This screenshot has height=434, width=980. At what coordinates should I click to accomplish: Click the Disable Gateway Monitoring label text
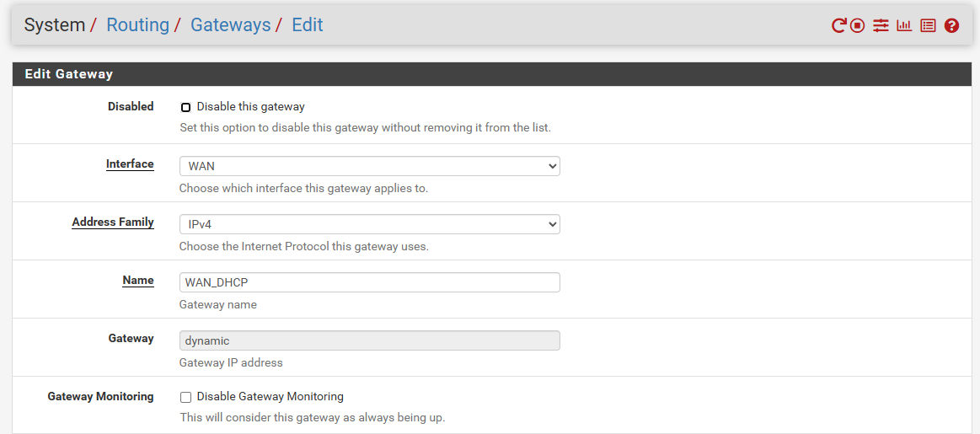coord(270,396)
